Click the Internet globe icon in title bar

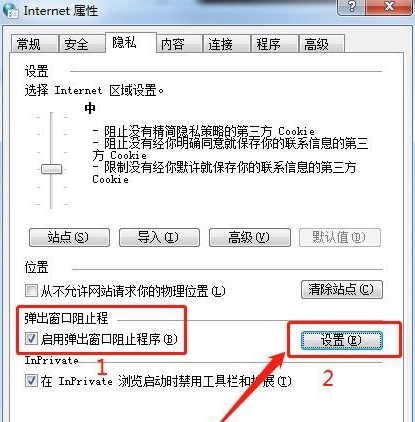pyautogui.click(x=10, y=10)
